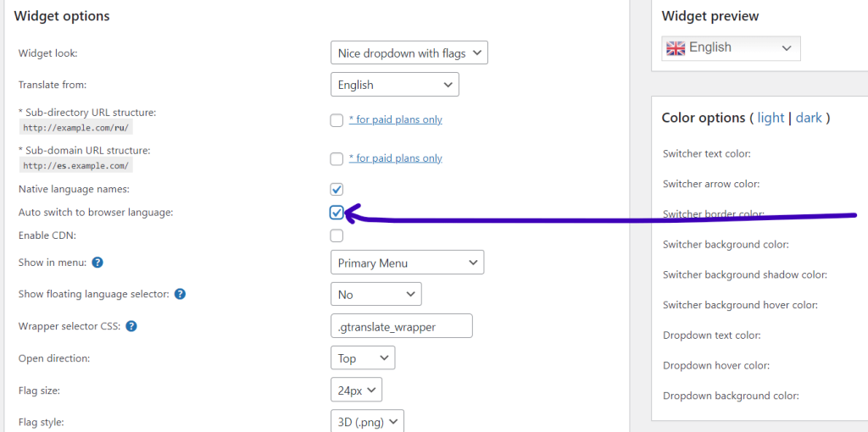
Task: Open Show in menu Primary Menu dropdown
Action: tap(408, 263)
